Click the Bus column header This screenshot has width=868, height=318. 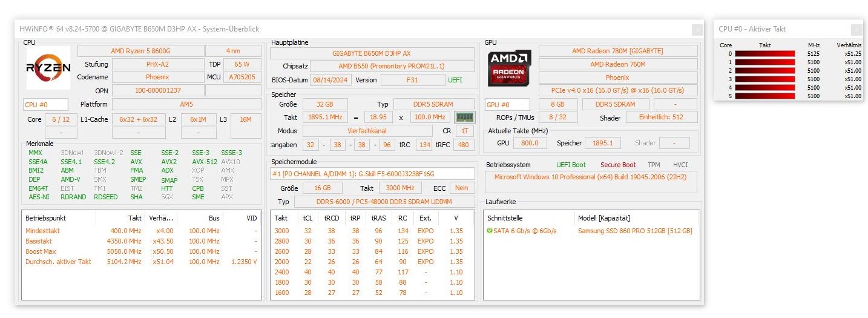pos(200,218)
